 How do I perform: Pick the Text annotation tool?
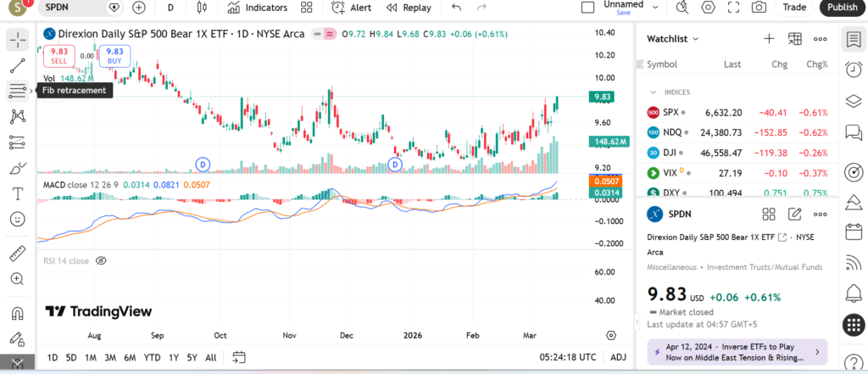pyautogui.click(x=17, y=193)
